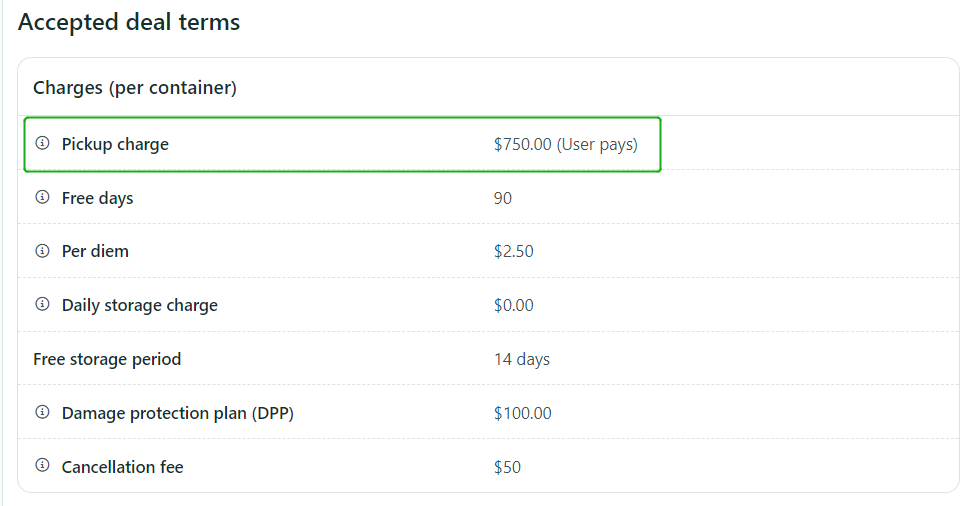
Task: Click the Cancellation fee info icon
Action: 42,466
